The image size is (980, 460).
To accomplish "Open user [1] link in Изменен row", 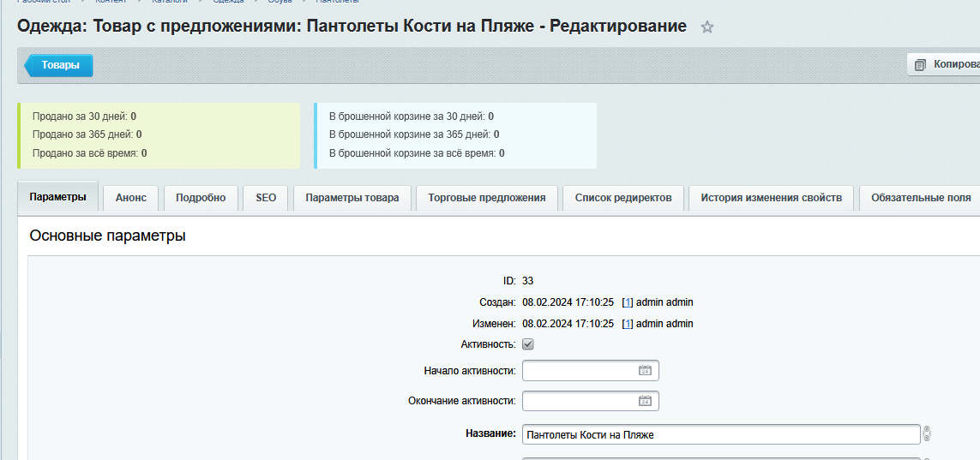I will [x=627, y=324].
